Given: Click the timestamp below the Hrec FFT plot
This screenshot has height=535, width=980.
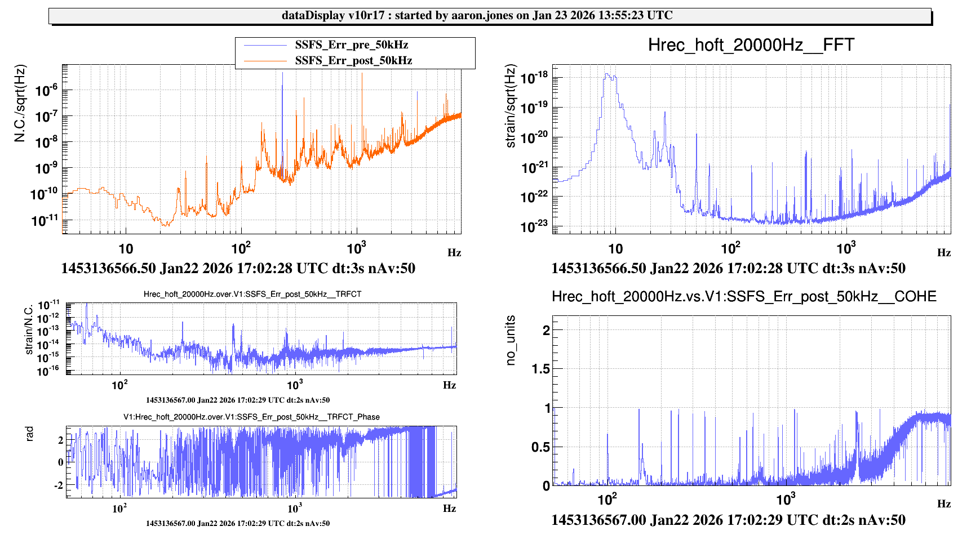Looking at the screenshot, I should [x=728, y=269].
